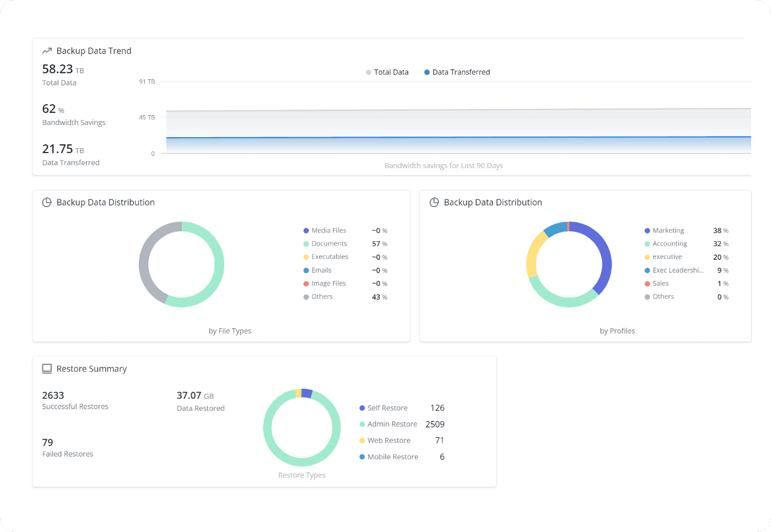The image size is (771, 532).
Task: Expand the Accounting legend entry
Action: tap(670, 243)
